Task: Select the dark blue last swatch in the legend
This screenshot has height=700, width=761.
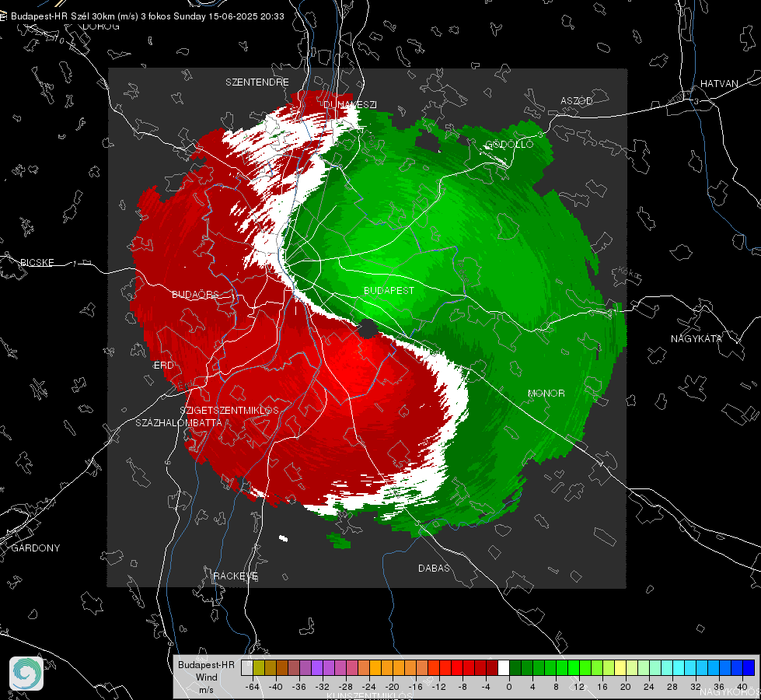Action: point(749,667)
